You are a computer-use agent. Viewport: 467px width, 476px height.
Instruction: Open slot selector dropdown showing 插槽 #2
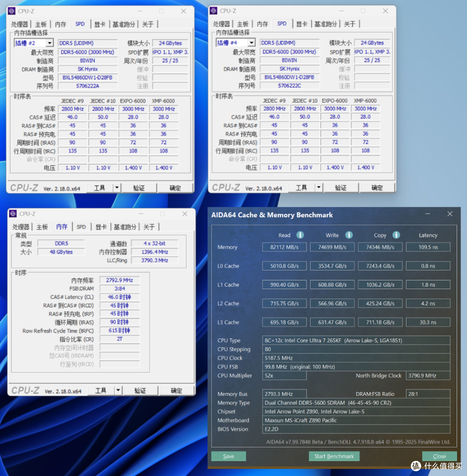click(x=49, y=43)
